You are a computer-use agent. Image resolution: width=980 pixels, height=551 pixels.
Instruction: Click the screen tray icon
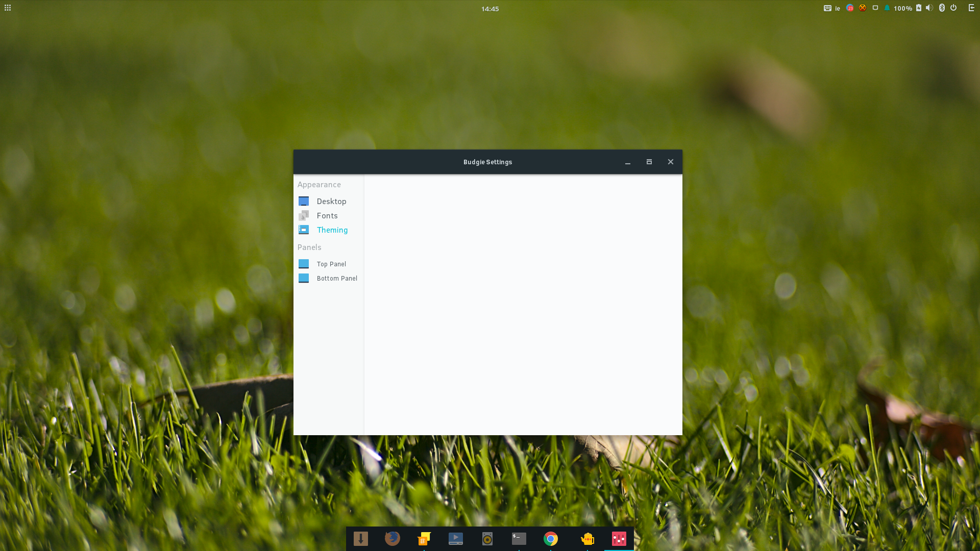point(875,8)
